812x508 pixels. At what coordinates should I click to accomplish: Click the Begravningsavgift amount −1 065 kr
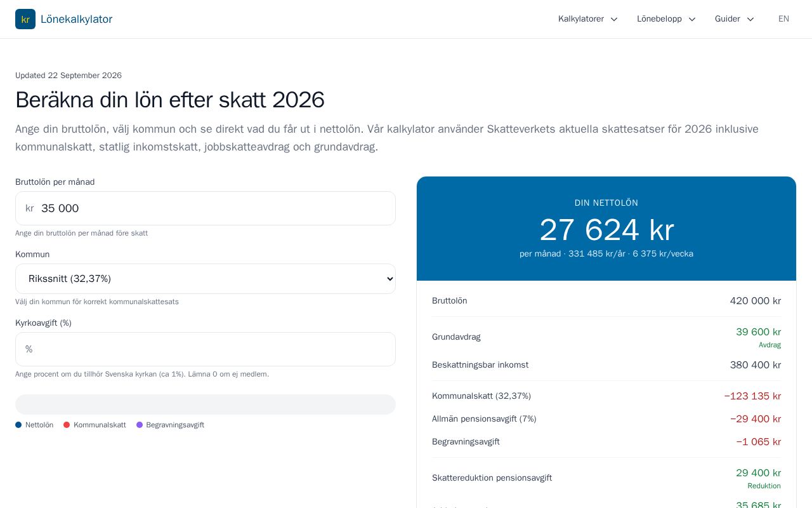tap(759, 442)
